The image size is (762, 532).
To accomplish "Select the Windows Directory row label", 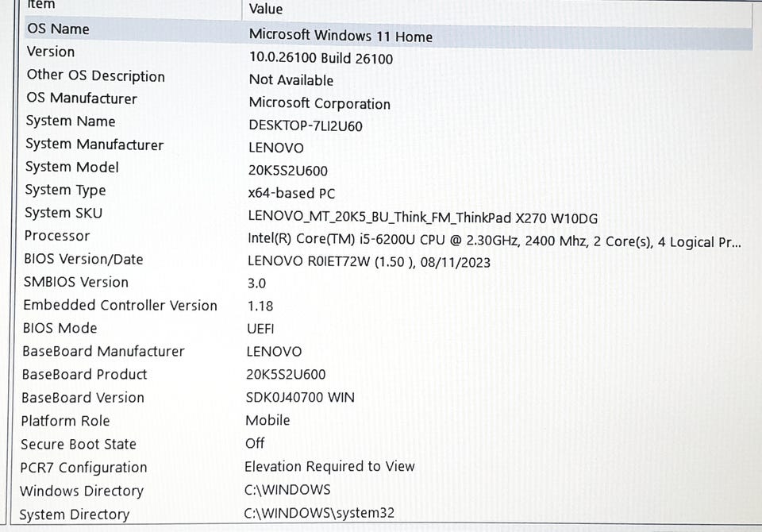I will point(82,492).
